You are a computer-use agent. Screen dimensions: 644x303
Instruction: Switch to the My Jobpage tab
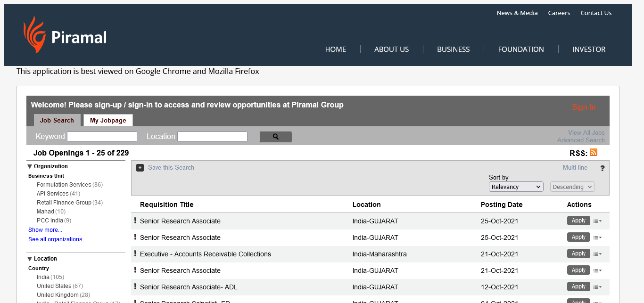[108, 121]
